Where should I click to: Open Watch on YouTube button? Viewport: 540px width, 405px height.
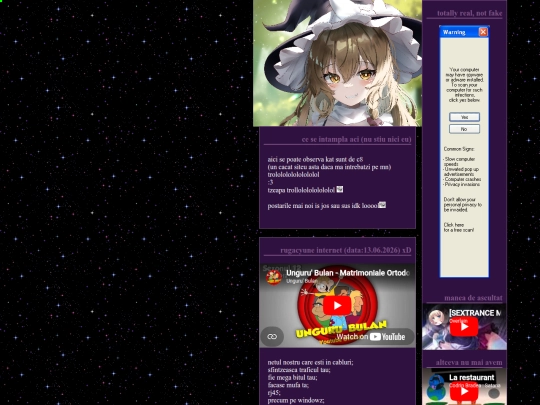point(371,336)
